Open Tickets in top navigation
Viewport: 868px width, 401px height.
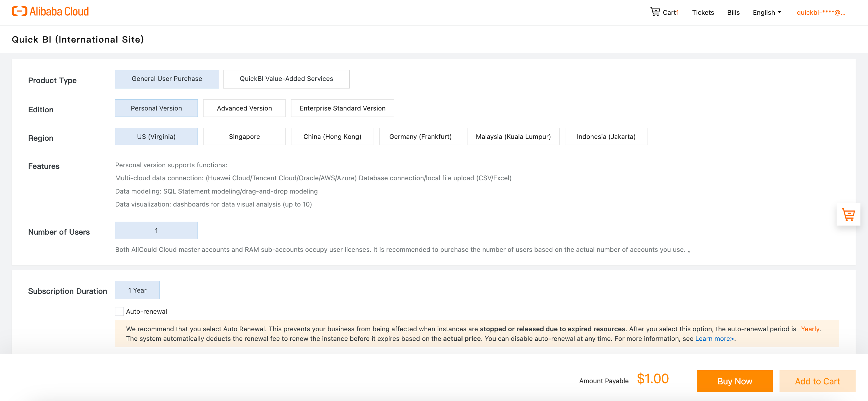(702, 12)
